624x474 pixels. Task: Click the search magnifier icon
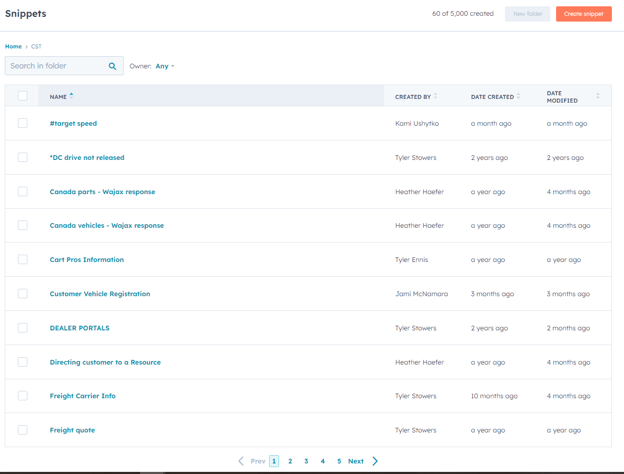pos(112,66)
